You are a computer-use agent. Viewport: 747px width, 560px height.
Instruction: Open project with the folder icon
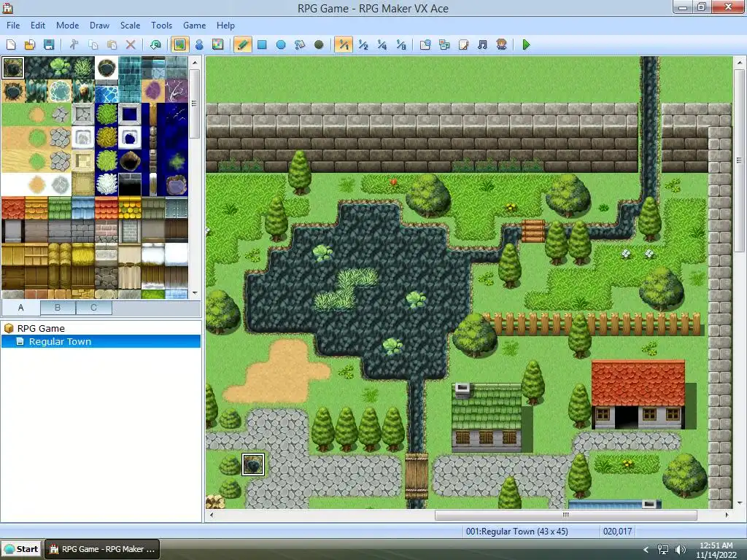point(29,44)
